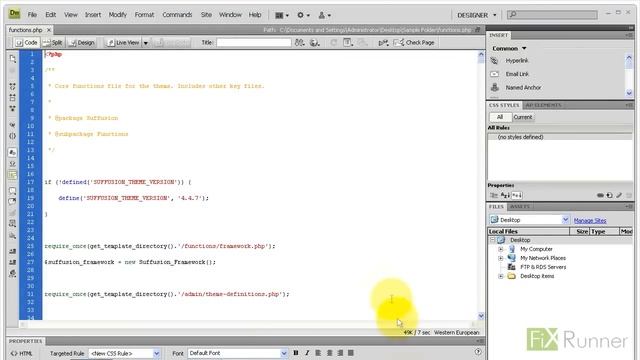Click Collapse Full Tag icon in coding toolbar
The width and height of the screenshot is (640, 360).
click(x=12, y=87)
